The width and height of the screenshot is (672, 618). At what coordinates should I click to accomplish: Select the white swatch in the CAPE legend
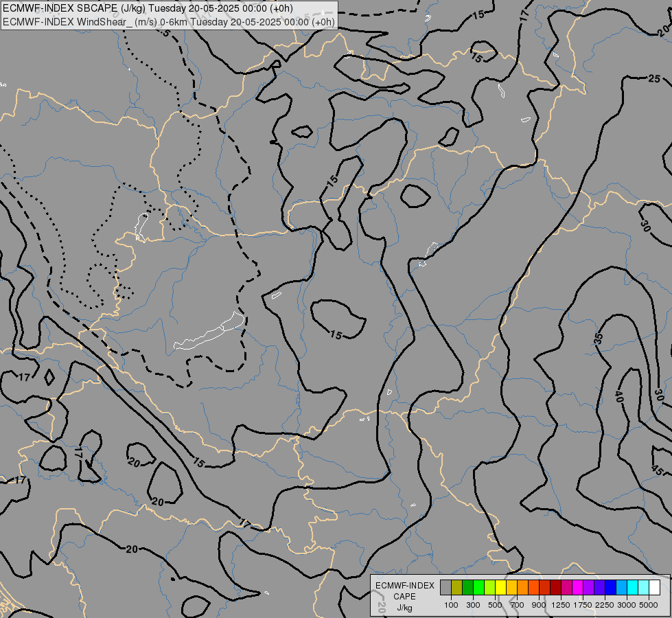654,587
